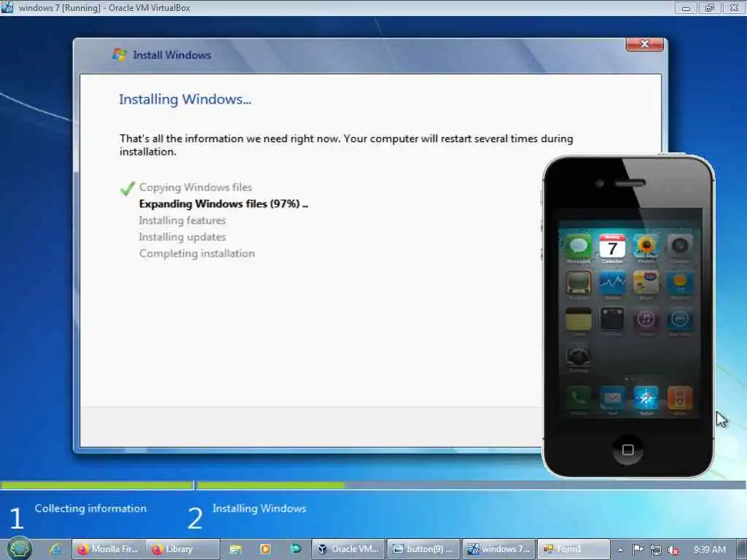Switch to the Firefox Library taskbar window
The image size is (747, 560).
point(182,549)
